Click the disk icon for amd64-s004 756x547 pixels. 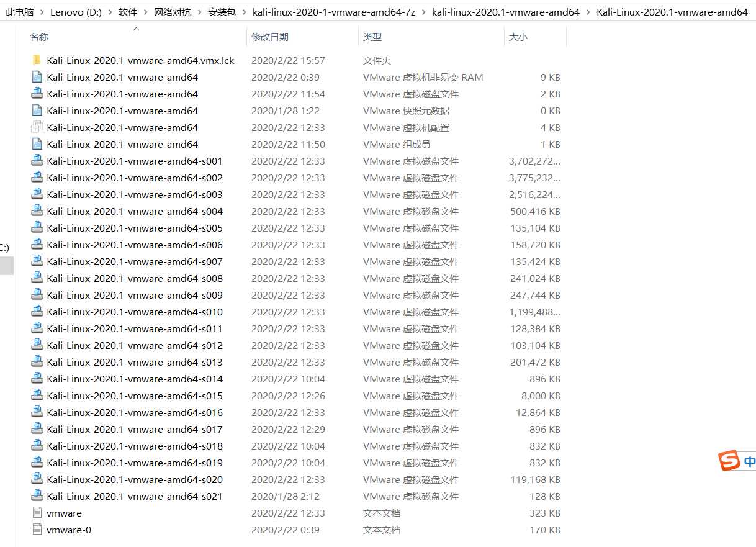click(x=37, y=211)
